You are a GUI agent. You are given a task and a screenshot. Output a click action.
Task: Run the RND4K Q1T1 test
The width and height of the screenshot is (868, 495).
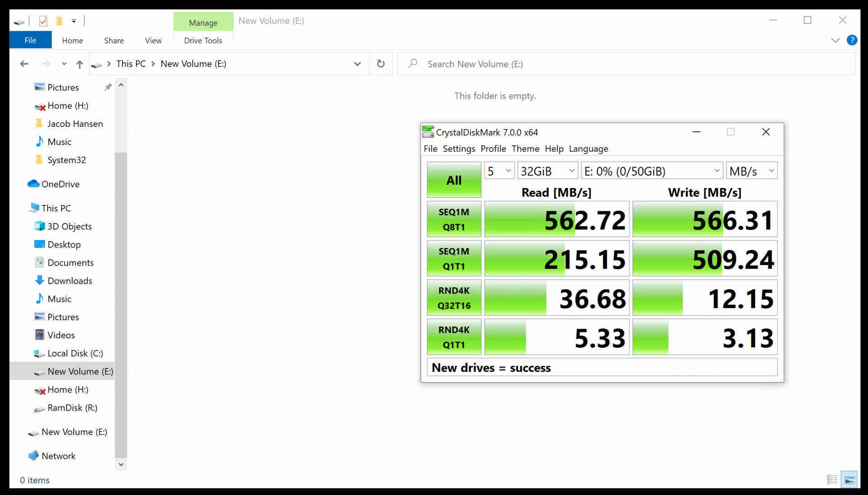pyautogui.click(x=454, y=337)
